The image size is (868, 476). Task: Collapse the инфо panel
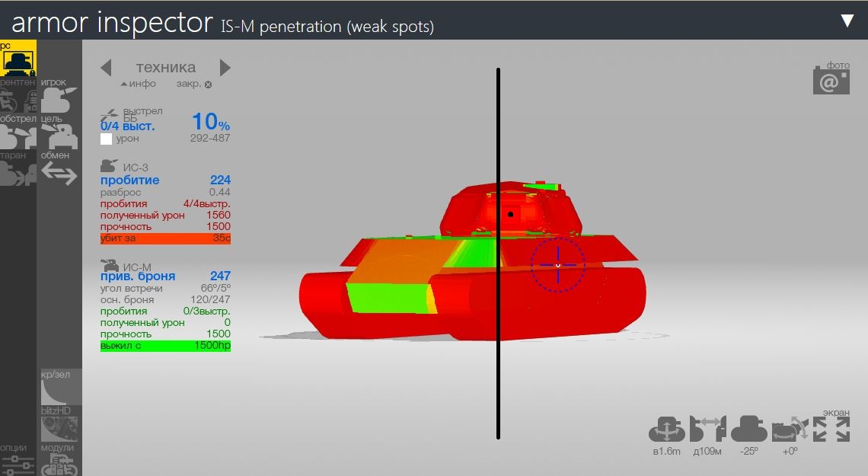coord(139,84)
